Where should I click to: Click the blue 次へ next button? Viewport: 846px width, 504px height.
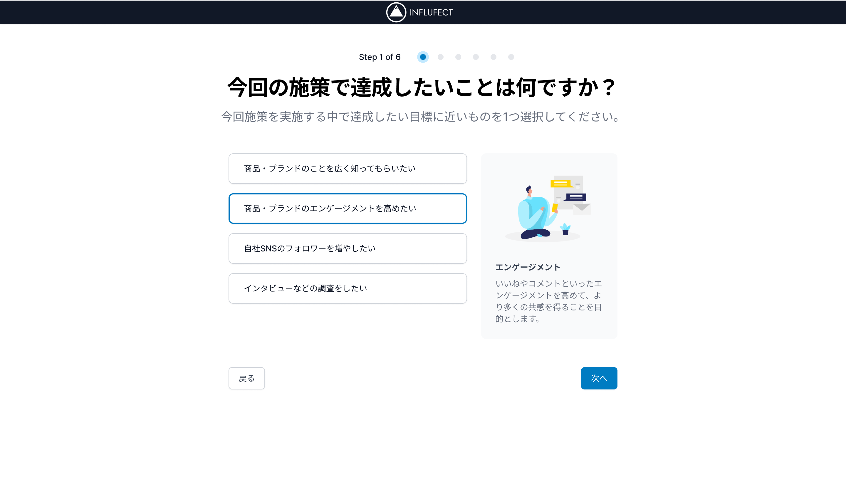(599, 378)
